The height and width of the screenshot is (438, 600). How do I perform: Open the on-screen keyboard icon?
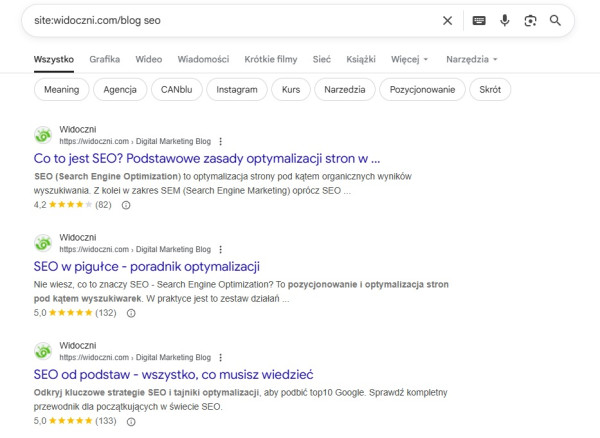(479, 20)
